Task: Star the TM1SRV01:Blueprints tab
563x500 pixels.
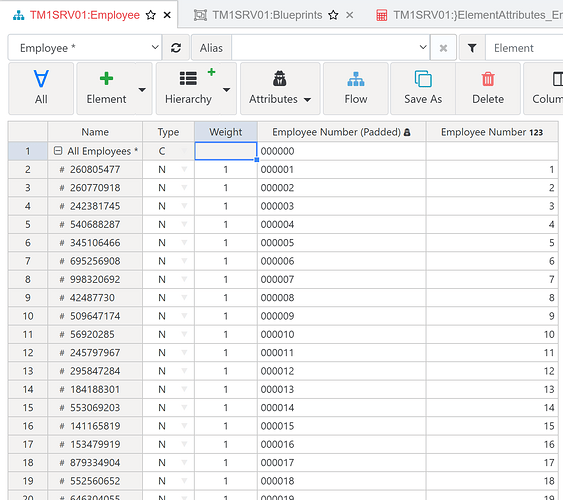Action: (x=333, y=15)
